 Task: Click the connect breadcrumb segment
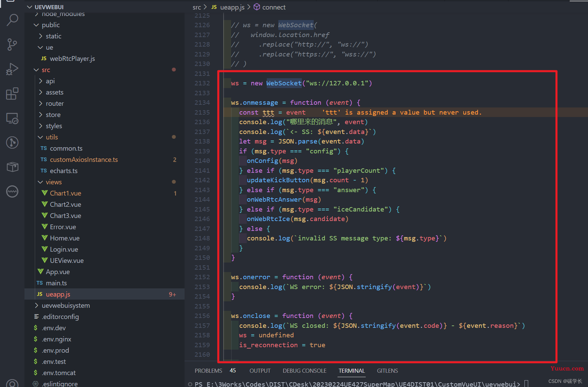pos(274,7)
